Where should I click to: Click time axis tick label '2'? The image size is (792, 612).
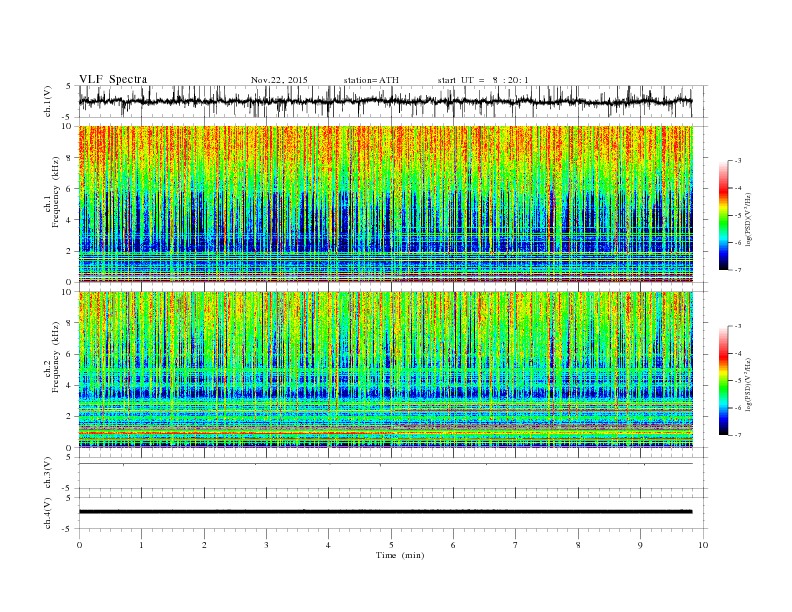coord(204,545)
